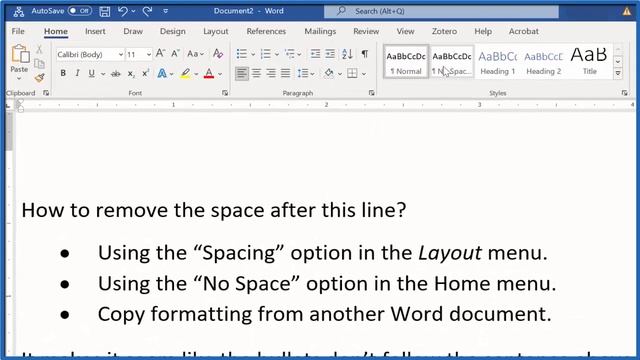Open the Shading paint bucket

pyautogui.click(x=329, y=73)
